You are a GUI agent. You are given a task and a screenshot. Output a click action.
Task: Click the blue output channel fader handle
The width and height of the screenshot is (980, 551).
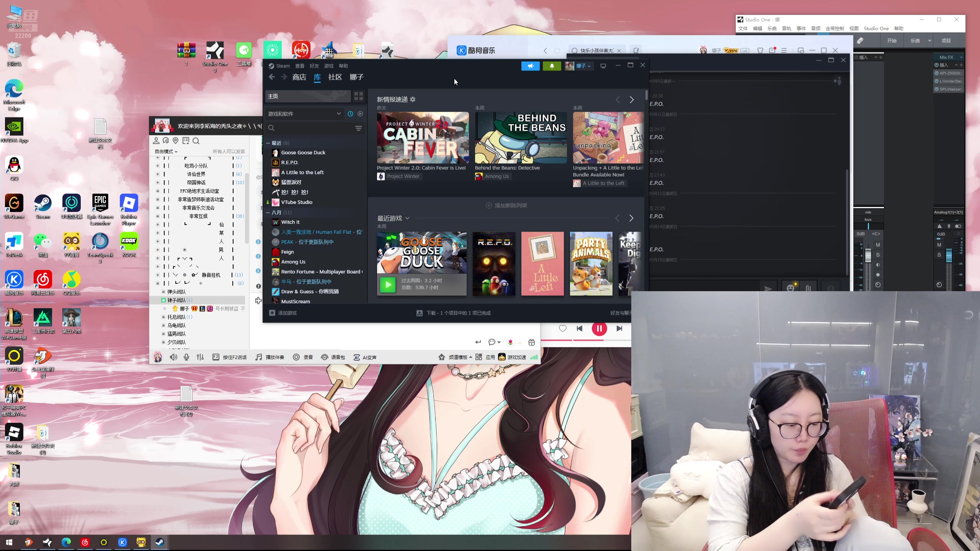pos(949,256)
